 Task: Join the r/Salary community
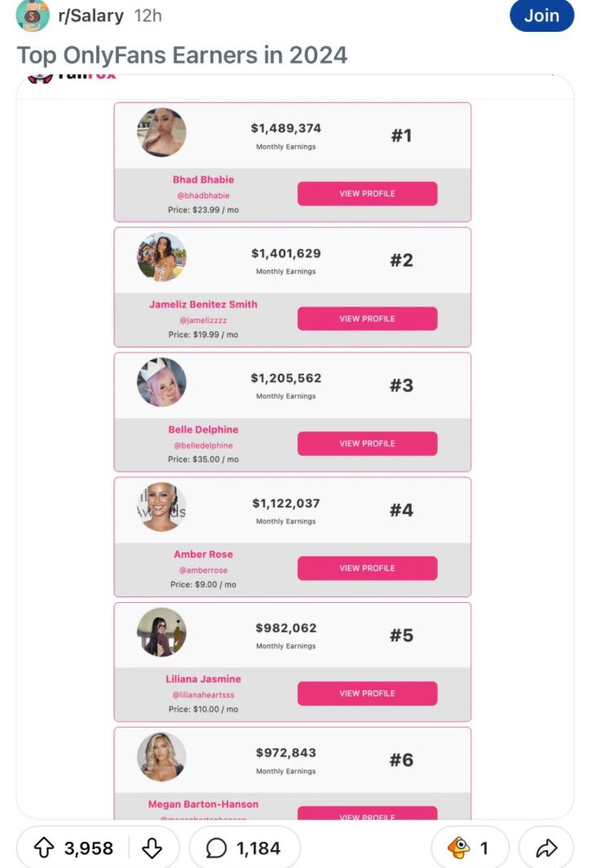point(541,15)
